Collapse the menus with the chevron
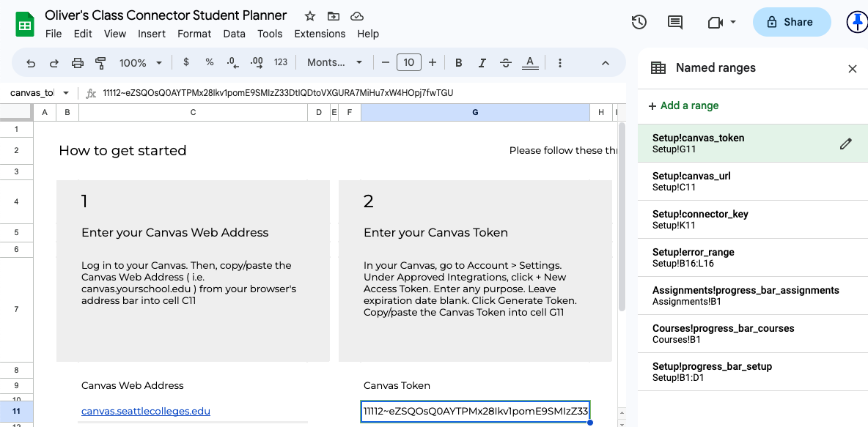This screenshot has width=868, height=427. click(x=606, y=63)
